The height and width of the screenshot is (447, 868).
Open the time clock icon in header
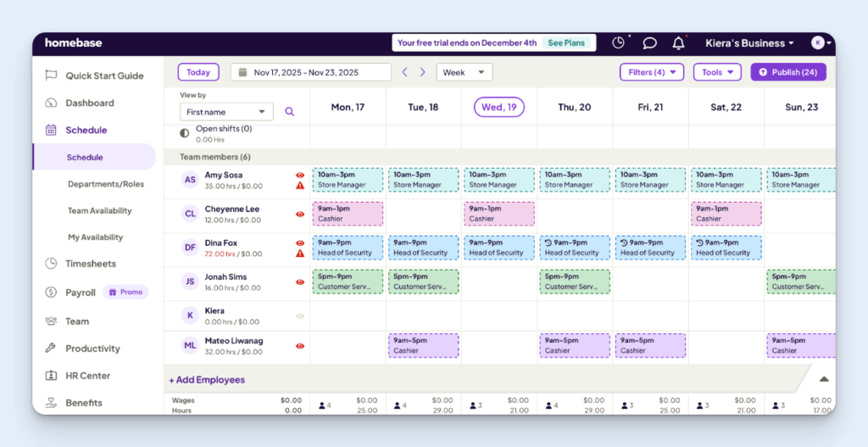coord(618,42)
